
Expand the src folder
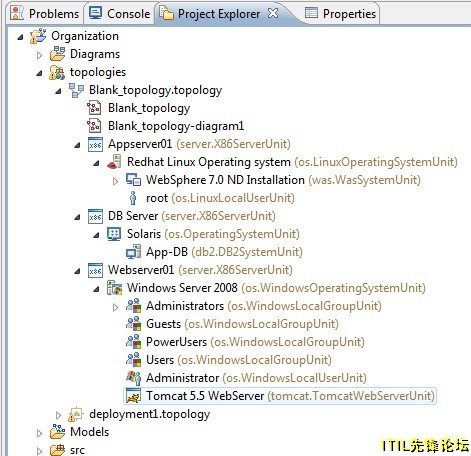(x=39, y=451)
